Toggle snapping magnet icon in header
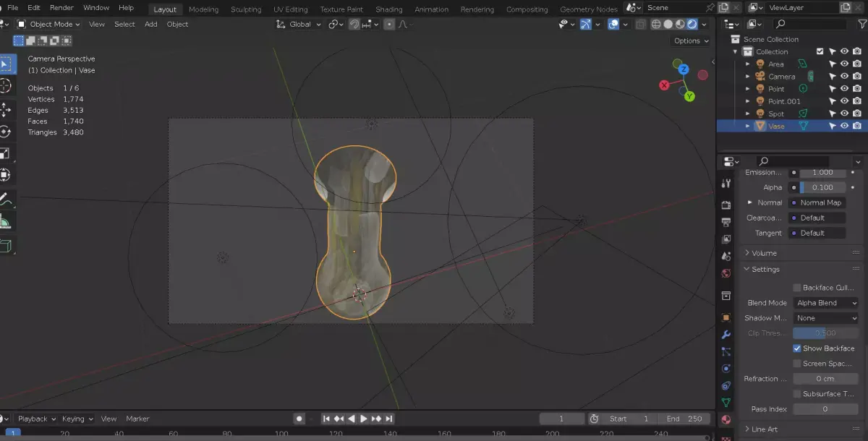868x441 pixels. (x=354, y=24)
